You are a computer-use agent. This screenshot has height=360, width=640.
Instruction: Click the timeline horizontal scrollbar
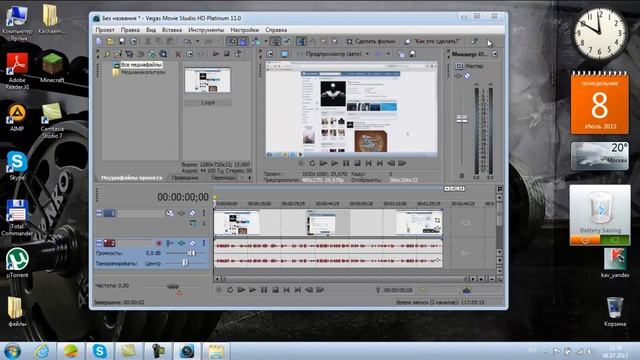pyautogui.click(x=344, y=279)
